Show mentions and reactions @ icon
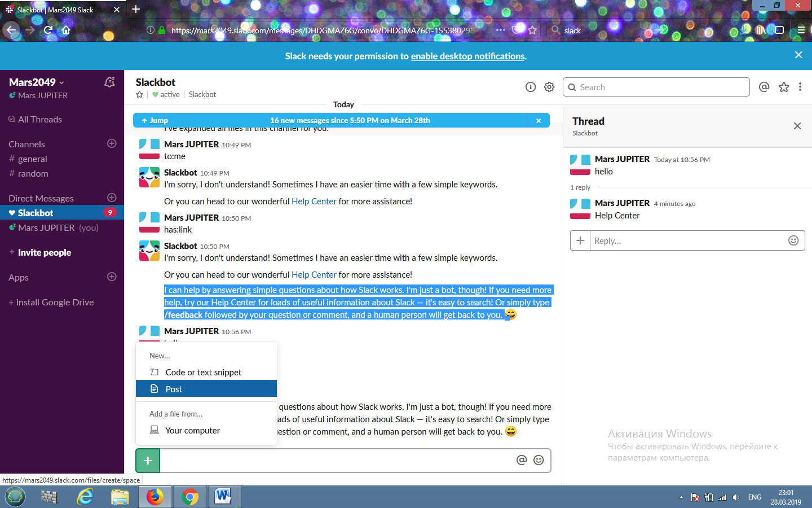Screen dimensions: 812x508 (764, 87)
